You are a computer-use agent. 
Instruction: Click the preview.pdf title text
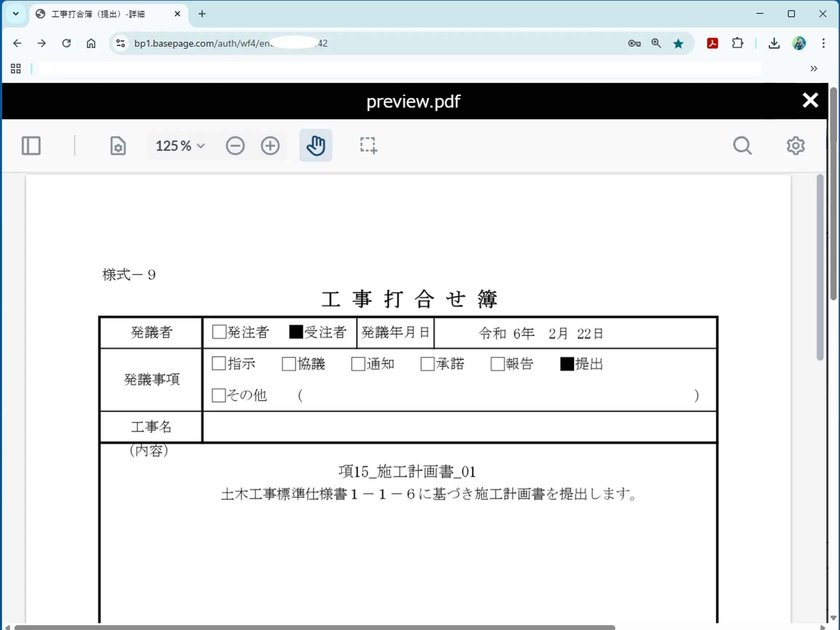pos(413,101)
